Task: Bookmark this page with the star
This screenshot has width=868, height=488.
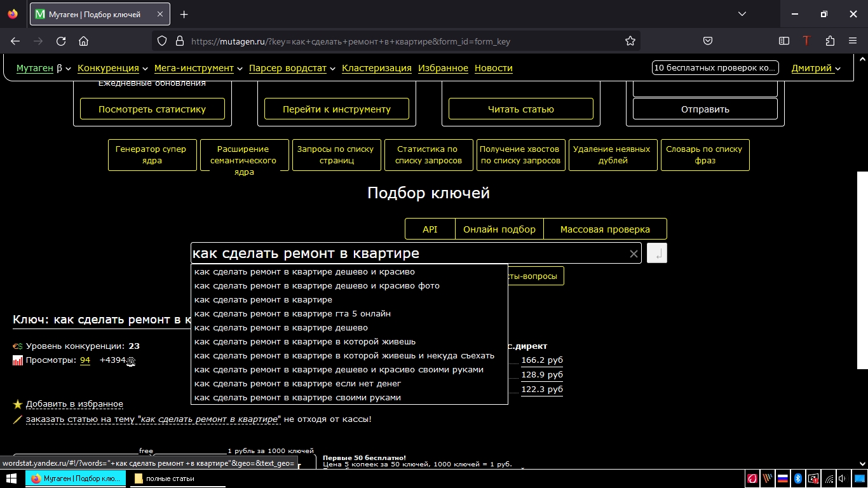Action: (x=630, y=41)
